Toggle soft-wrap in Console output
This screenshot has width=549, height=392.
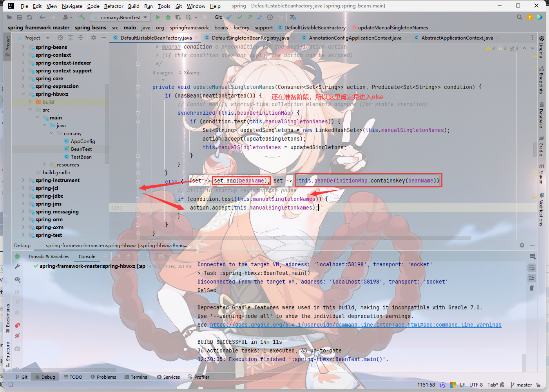tap(532, 268)
